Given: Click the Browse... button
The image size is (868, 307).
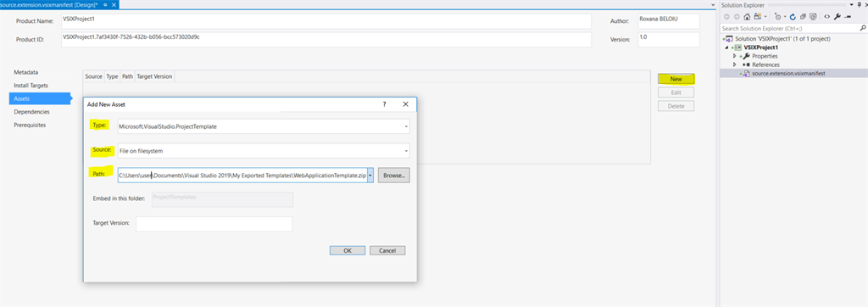Looking at the screenshot, I should click(394, 176).
